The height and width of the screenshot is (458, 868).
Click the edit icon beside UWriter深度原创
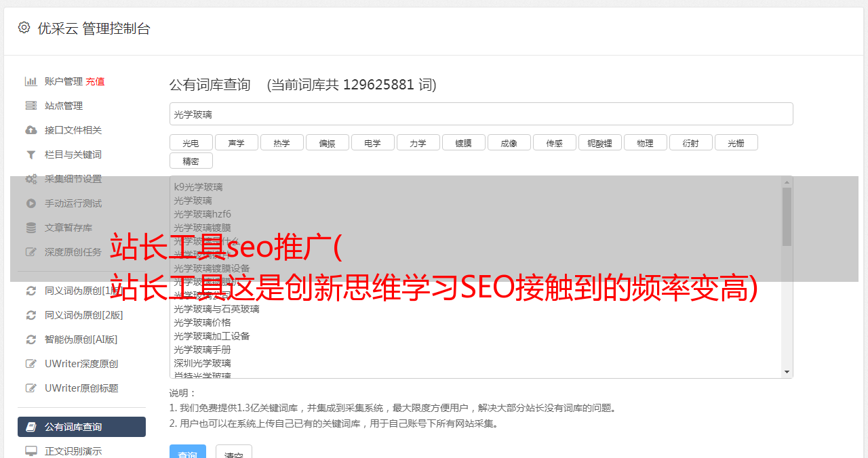[x=31, y=364]
